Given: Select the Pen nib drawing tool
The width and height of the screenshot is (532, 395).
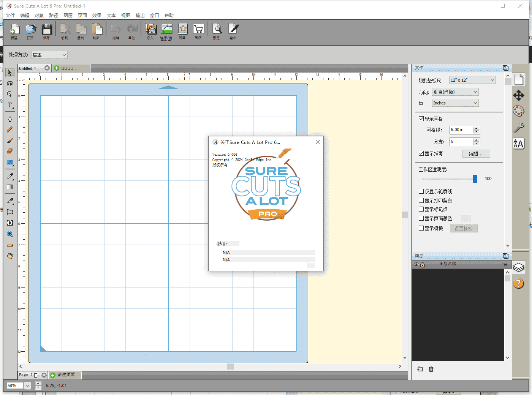Looking at the screenshot, I should [10, 119].
